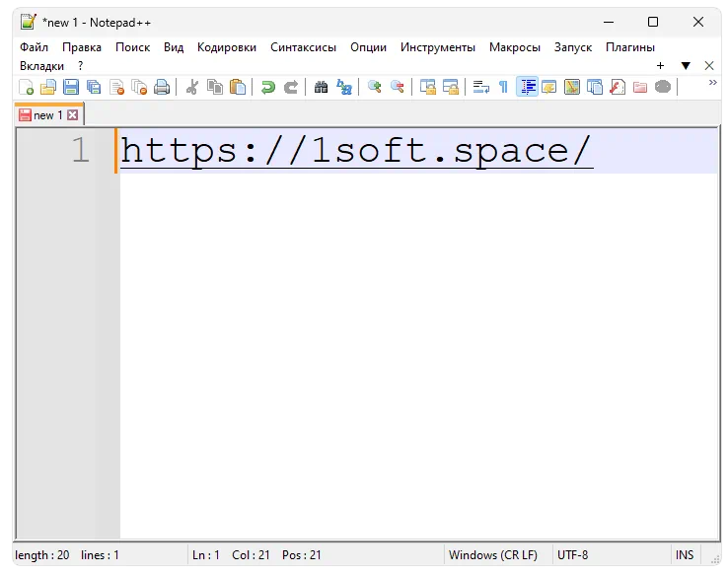Paste from clipboard toolbar icon
This screenshot has height=575, width=728.
pos(238,87)
